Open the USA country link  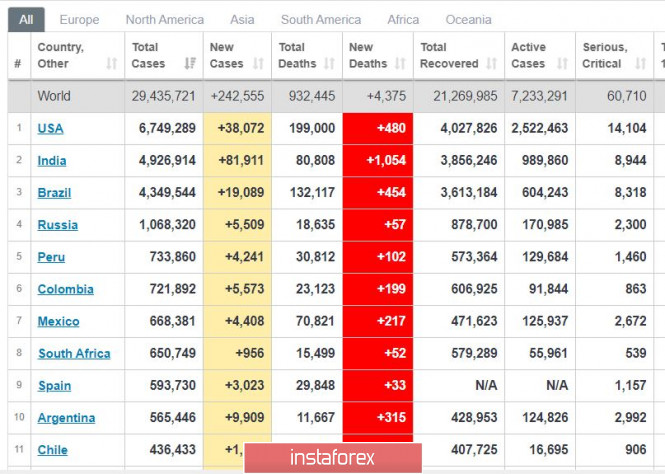(x=50, y=128)
